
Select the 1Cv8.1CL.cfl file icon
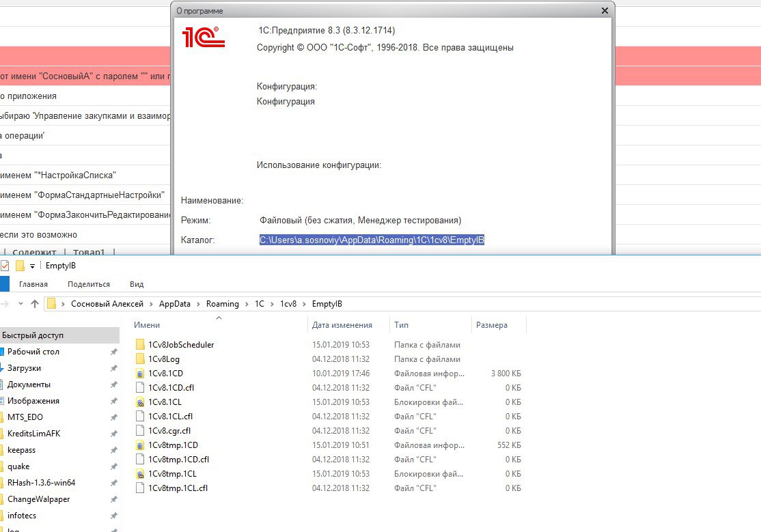click(140, 417)
